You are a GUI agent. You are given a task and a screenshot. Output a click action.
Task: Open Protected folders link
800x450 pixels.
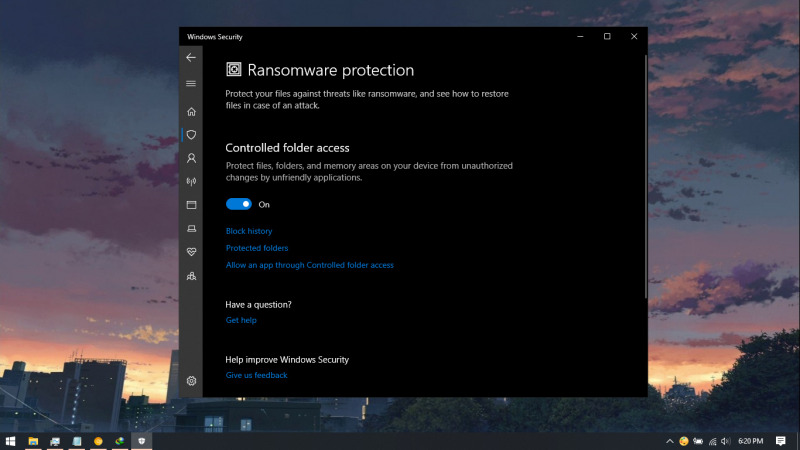point(257,248)
